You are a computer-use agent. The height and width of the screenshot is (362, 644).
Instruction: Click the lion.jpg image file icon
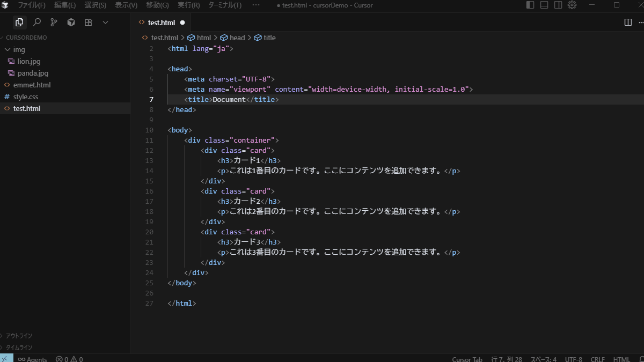tap(11, 62)
